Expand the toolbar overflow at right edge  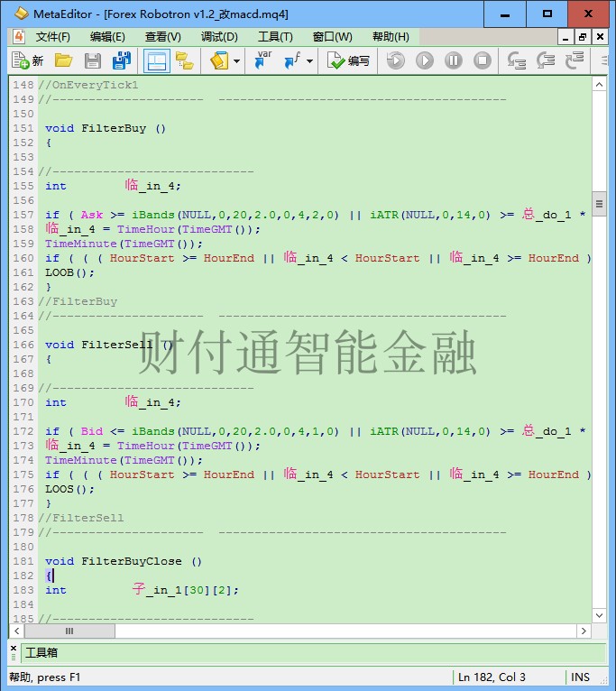[604, 60]
